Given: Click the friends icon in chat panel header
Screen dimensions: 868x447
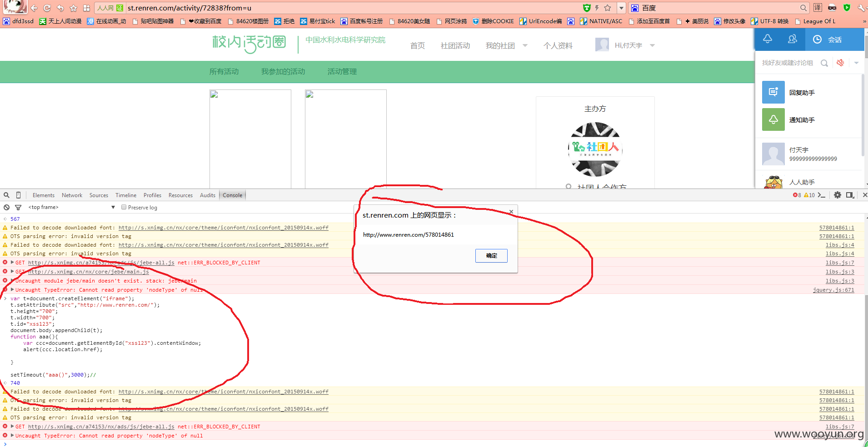Looking at the screenshot, I should (x=793, y=39).
